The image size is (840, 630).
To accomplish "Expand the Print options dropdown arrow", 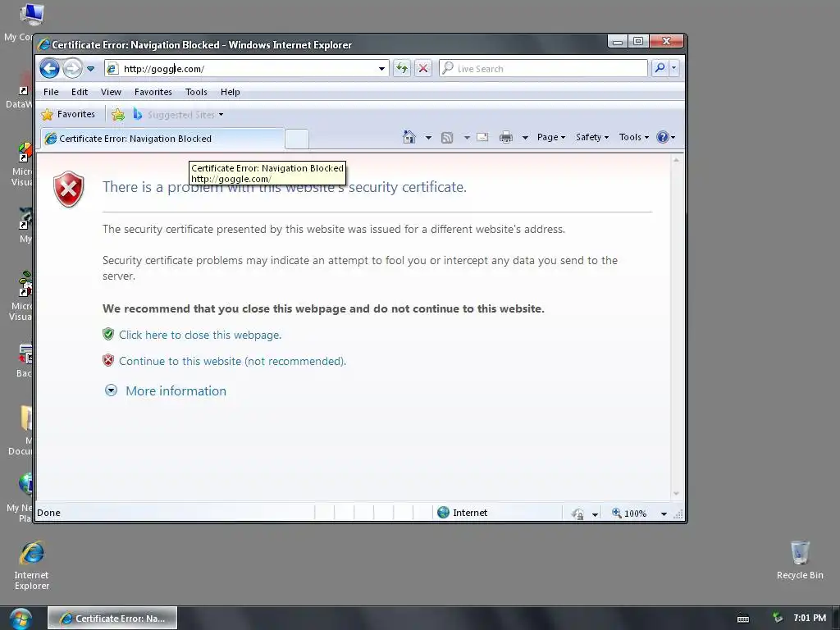I will click(x=525, y=138).
